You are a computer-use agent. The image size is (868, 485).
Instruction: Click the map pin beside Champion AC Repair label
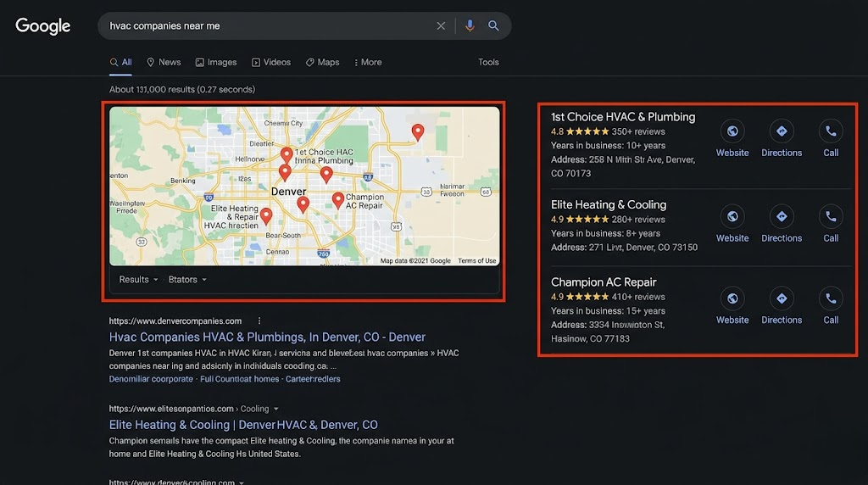(x=337, y=200)
